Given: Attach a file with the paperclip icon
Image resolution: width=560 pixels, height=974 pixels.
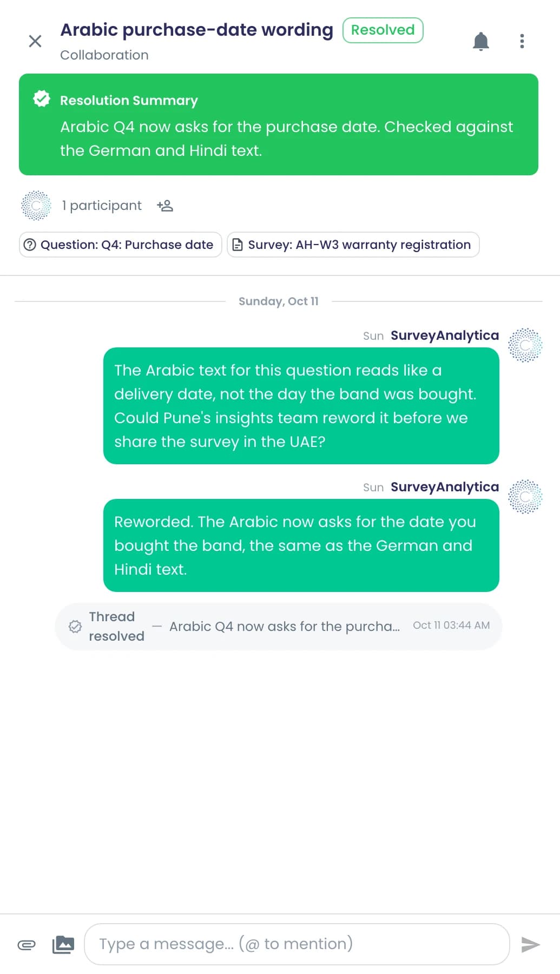Looking at the screenshot, I should coord(27,945).
